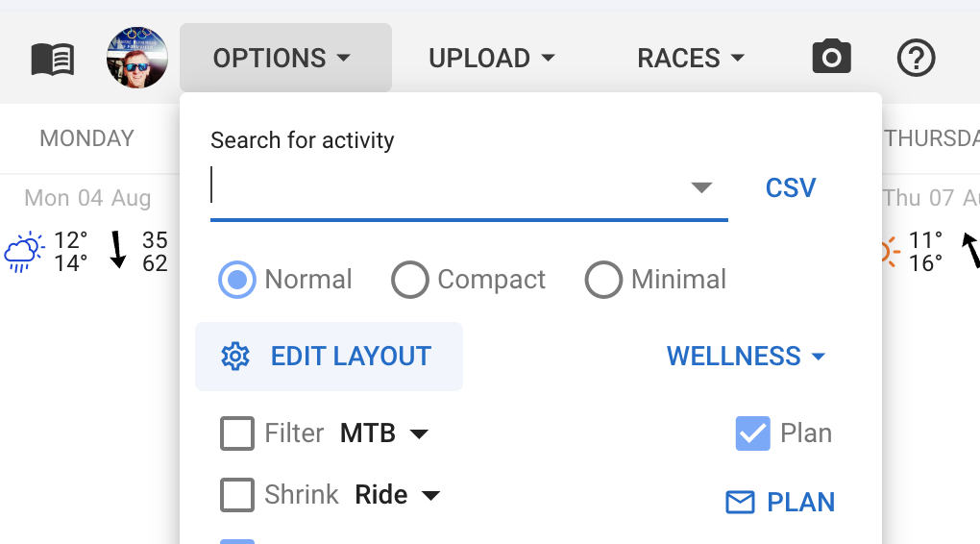Select the Compact view radio button

point(410,280)
